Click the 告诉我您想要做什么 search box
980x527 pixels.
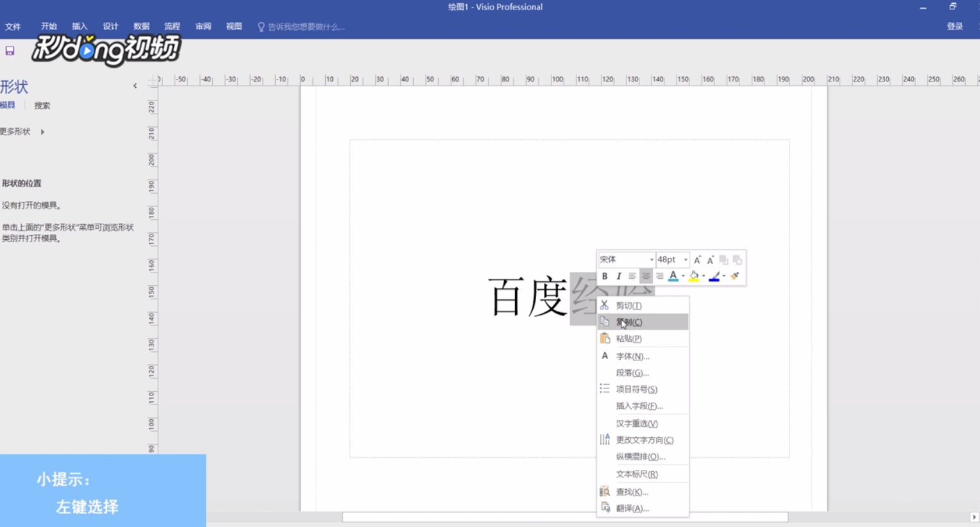[306, 27]
